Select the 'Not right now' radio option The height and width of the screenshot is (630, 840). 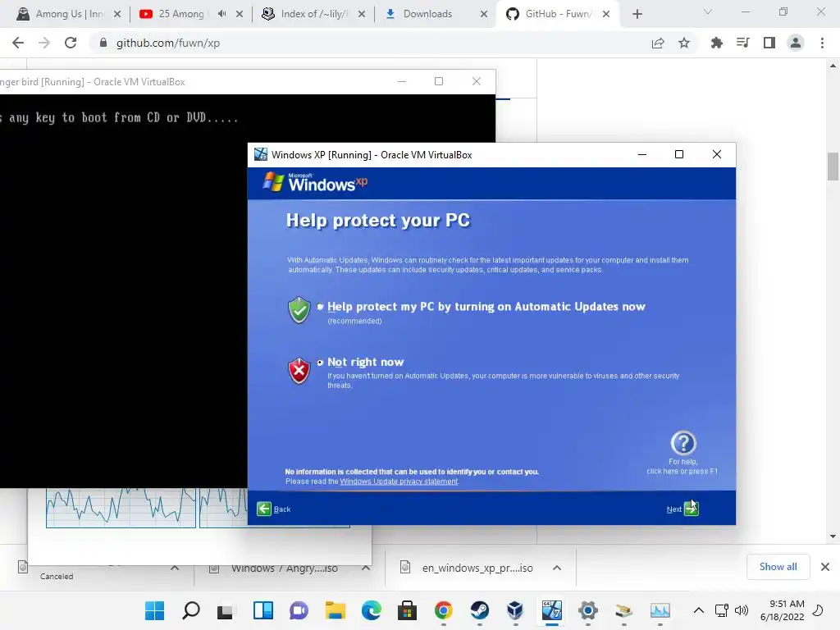pos(320,363)
